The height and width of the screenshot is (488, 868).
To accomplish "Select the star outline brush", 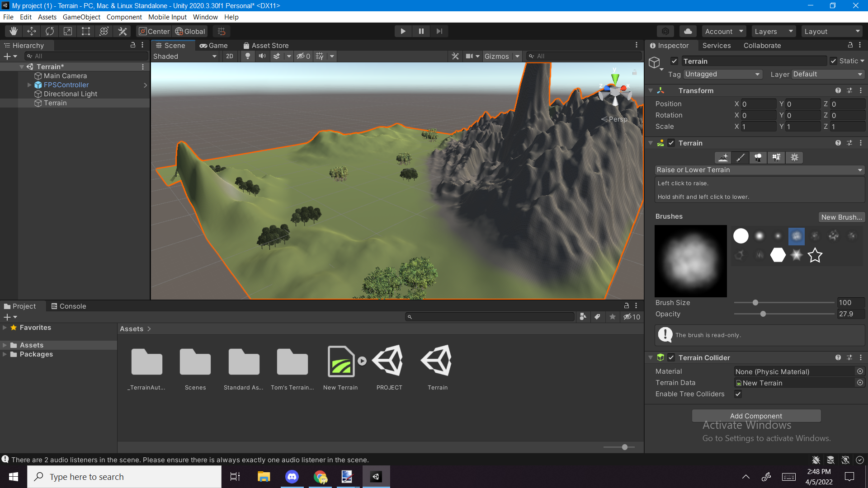I will [815, 255].
